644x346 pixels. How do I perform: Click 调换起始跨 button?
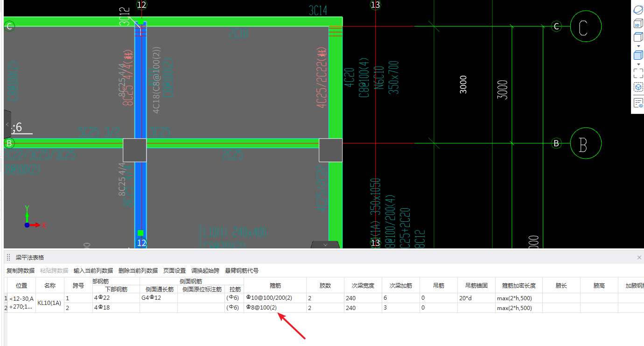(x=205, y=271)
